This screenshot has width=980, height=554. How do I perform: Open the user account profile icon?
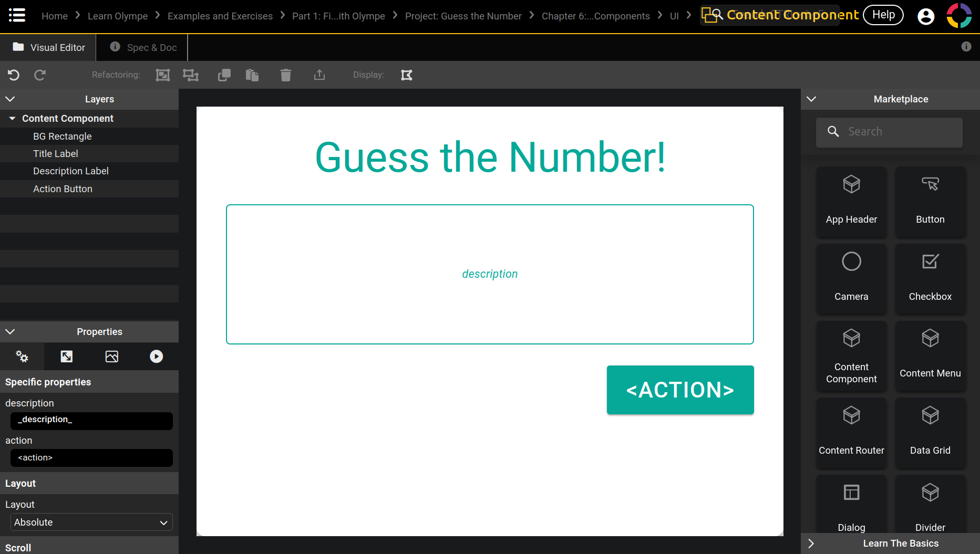click(925, 16)
